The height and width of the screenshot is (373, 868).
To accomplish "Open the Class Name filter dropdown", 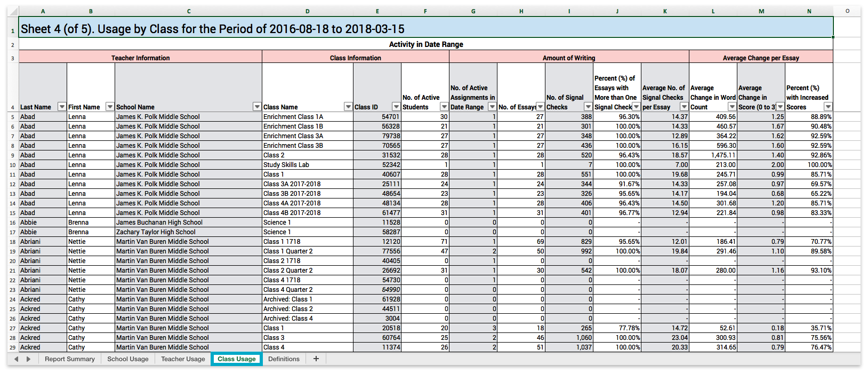I will pyautogui.click(x=348, y=107).
